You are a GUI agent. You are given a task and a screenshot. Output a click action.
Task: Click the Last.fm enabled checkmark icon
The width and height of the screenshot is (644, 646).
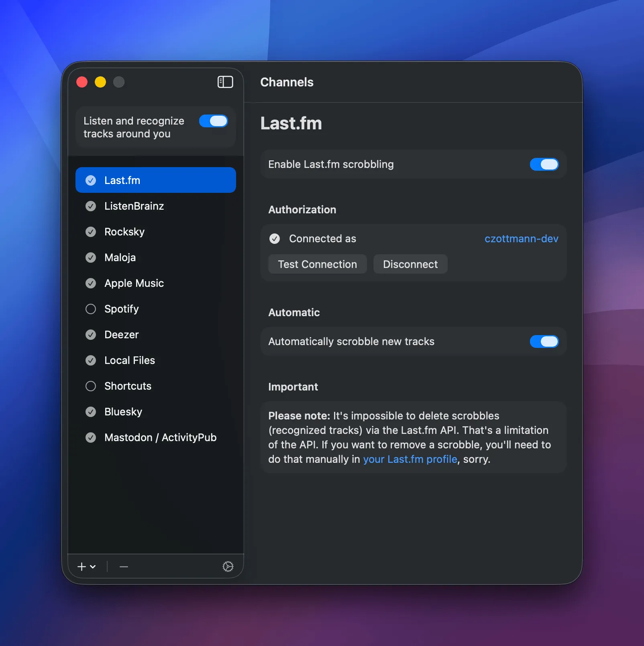tap(91, 180)
